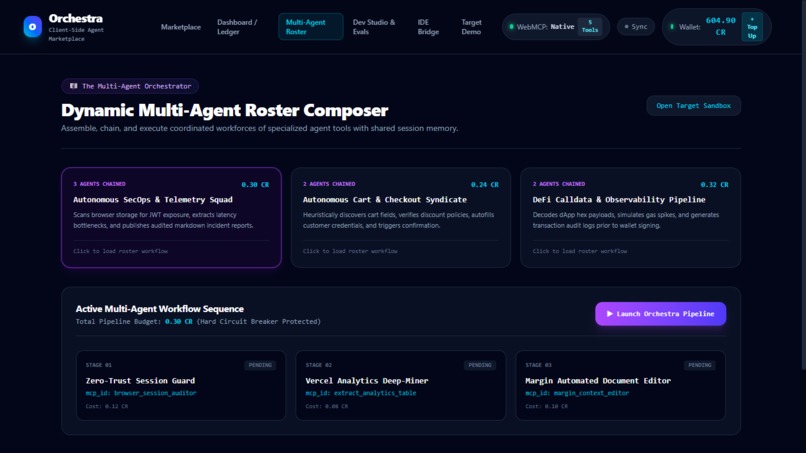
Task: Select Margin Automated Document Editor stage card
Action: tap(620, 385)
